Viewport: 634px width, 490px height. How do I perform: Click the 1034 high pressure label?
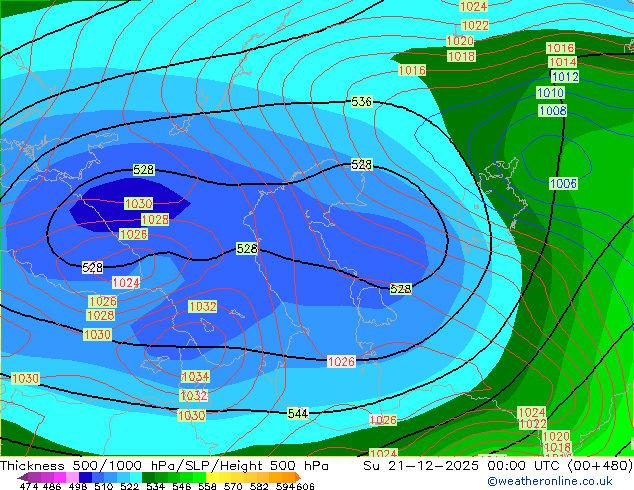tap(195, 377)
